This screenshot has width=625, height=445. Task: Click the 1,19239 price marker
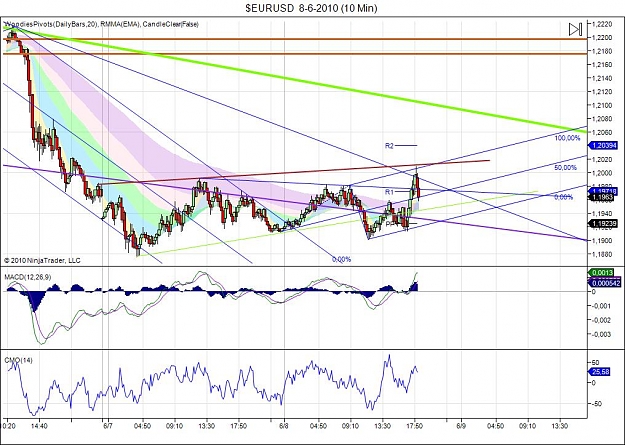603,224
